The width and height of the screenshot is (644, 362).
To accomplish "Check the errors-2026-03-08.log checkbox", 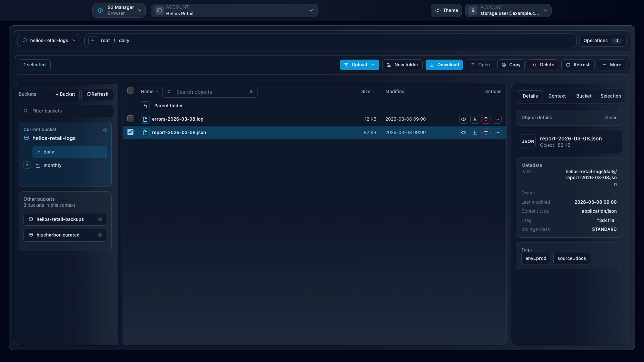I will [130, 118].
